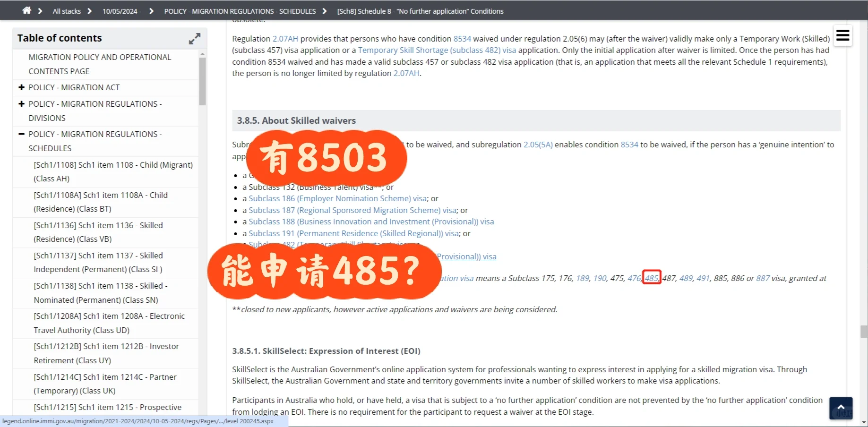Open Sch1 item 1215 Prospective entry
This screenshot has width=868, height=427.
(x=107, y=407)
